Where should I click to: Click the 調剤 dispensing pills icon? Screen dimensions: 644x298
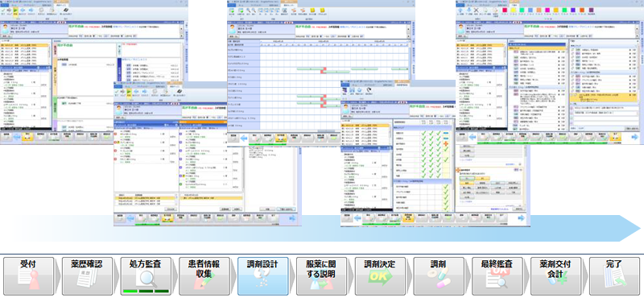(439, 276)
